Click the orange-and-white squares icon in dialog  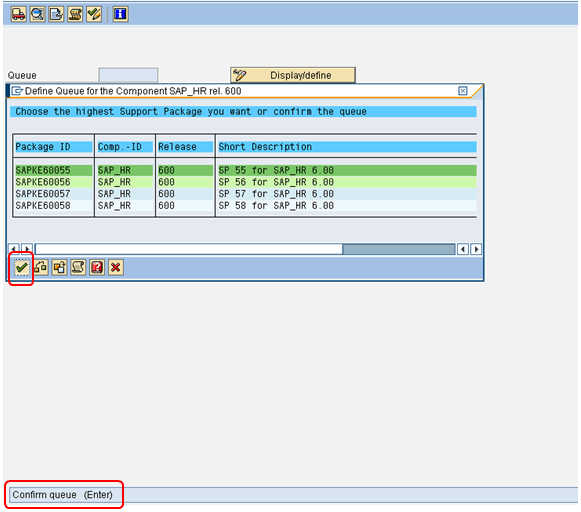pyautogui.click(x=59, y=267)
